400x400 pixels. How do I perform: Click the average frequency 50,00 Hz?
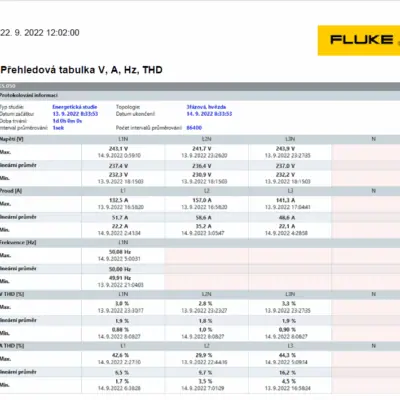(120, 269)
